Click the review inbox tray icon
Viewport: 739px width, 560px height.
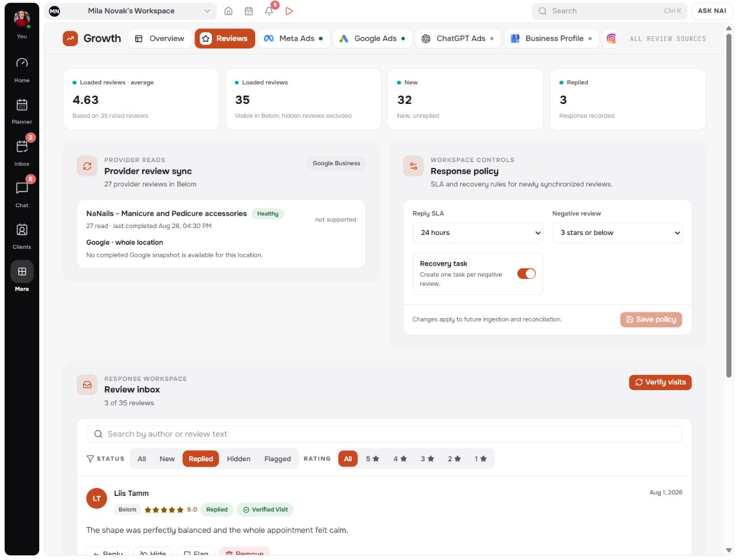point(87,384)
